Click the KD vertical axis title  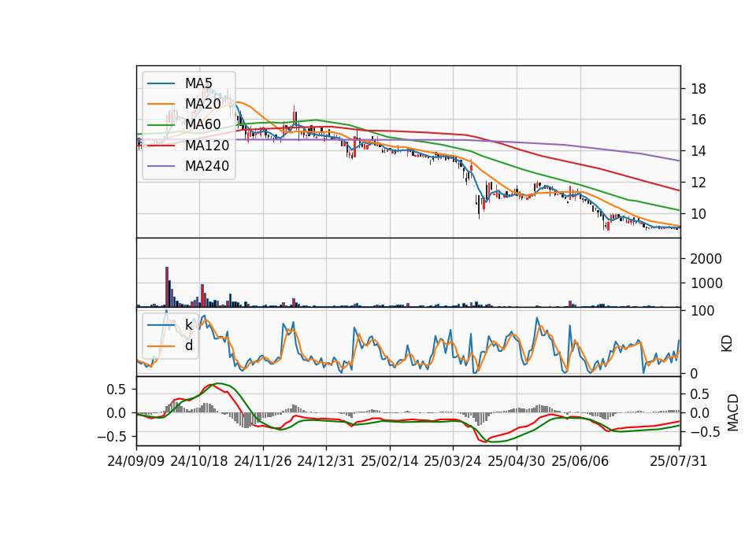[727, 343]
